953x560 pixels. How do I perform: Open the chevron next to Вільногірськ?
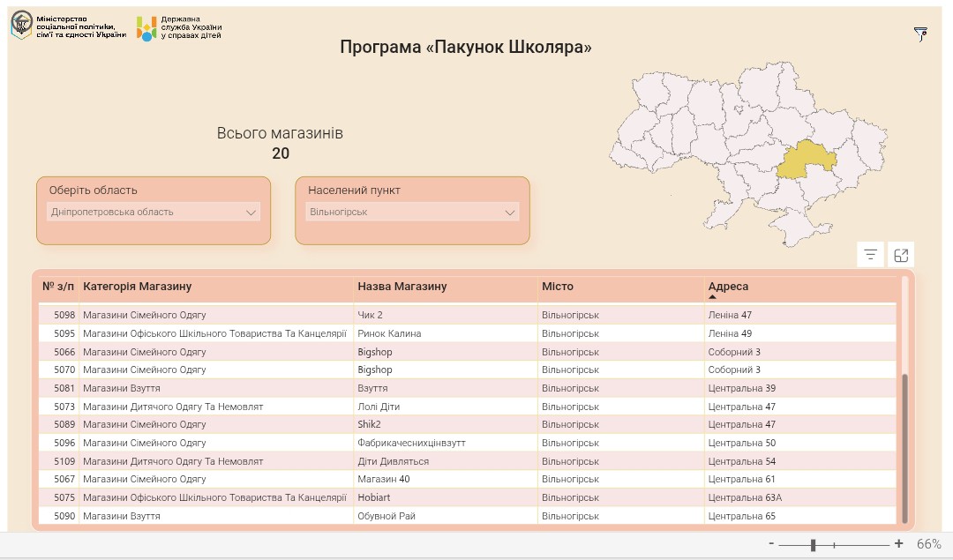point(509,213)
